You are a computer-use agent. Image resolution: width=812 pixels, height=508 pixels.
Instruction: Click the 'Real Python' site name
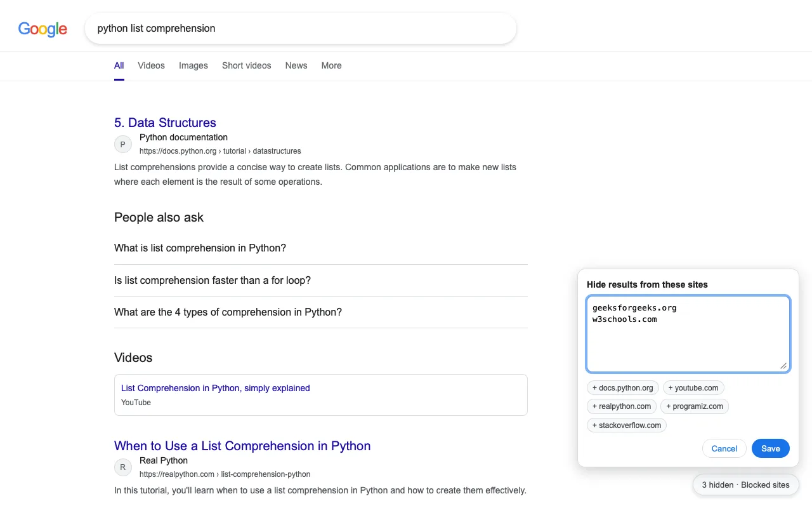[x=164, y=460]
